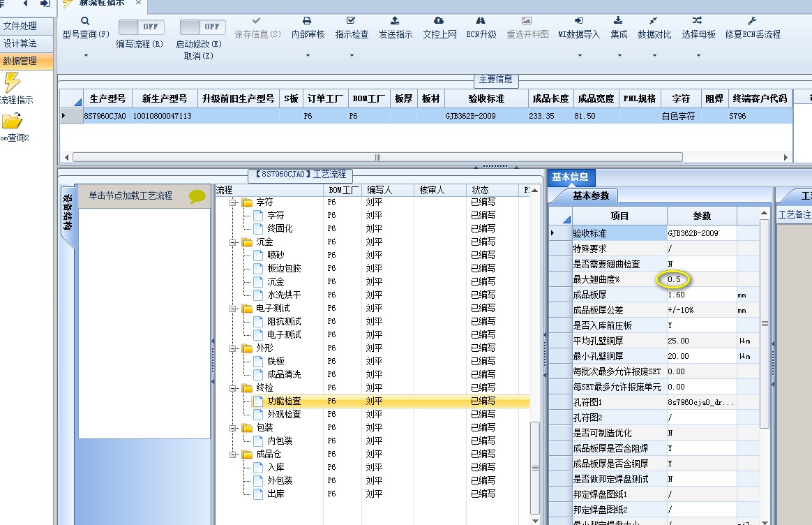Switch to the 基本信息 tab
The height and width of the screenshot is (525, 812).
coord(570,177)
